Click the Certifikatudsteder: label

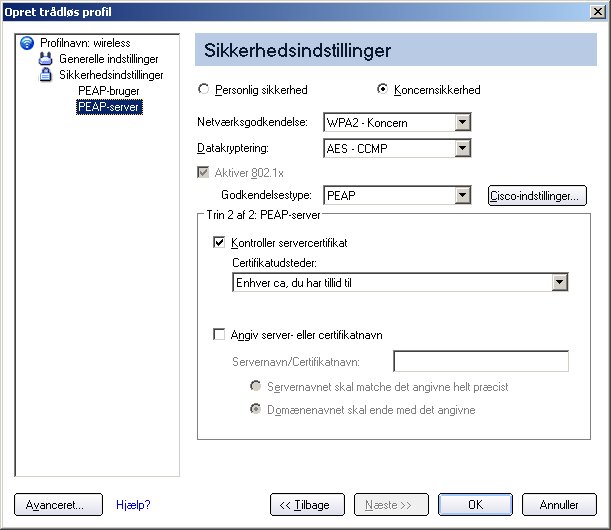[x=274, y=263]
